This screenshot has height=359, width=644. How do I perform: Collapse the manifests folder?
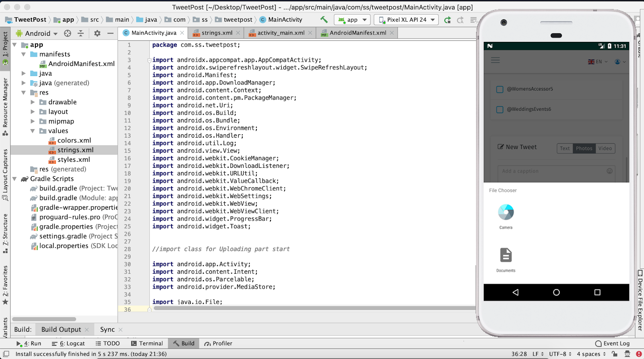[x=23, y=54]
